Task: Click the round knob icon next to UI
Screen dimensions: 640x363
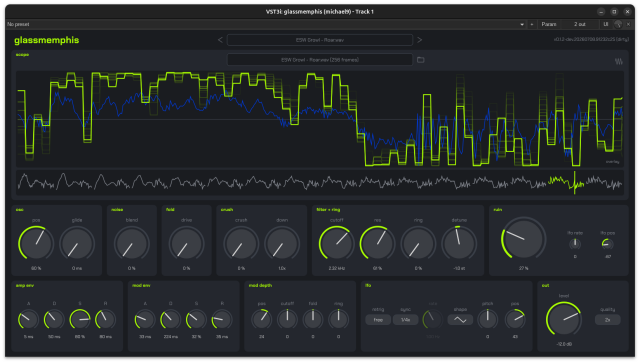Action: [x=618, y=24]
